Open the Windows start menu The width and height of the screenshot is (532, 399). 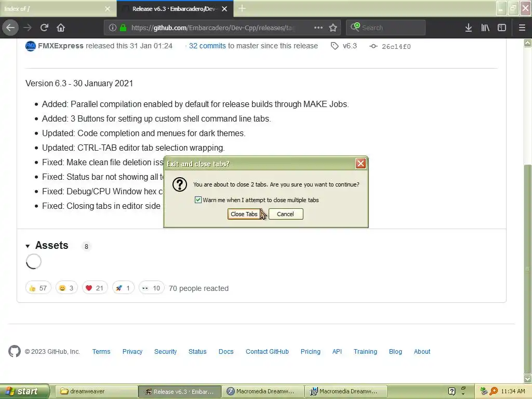tap(24, 391)
